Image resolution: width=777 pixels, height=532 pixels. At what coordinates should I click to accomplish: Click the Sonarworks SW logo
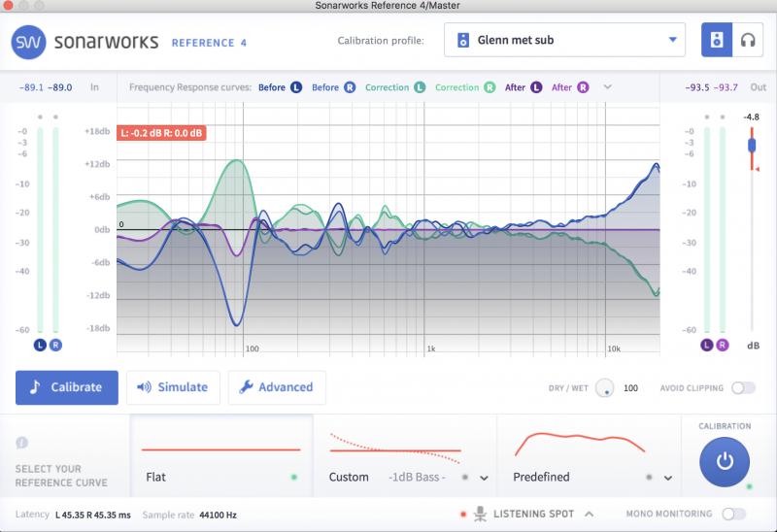28,42
